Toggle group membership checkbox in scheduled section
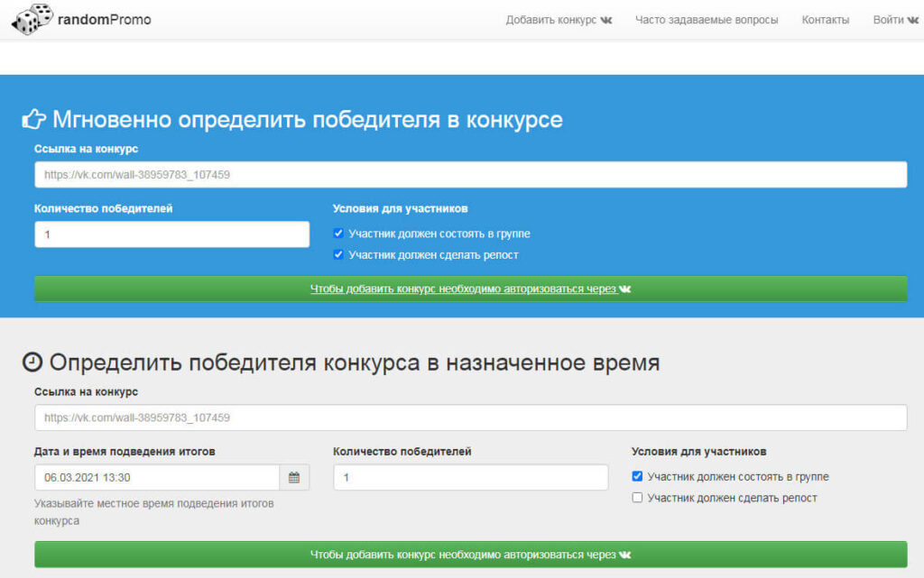The width and height of the screenshot is (924, 578). (x=637, y=476)
